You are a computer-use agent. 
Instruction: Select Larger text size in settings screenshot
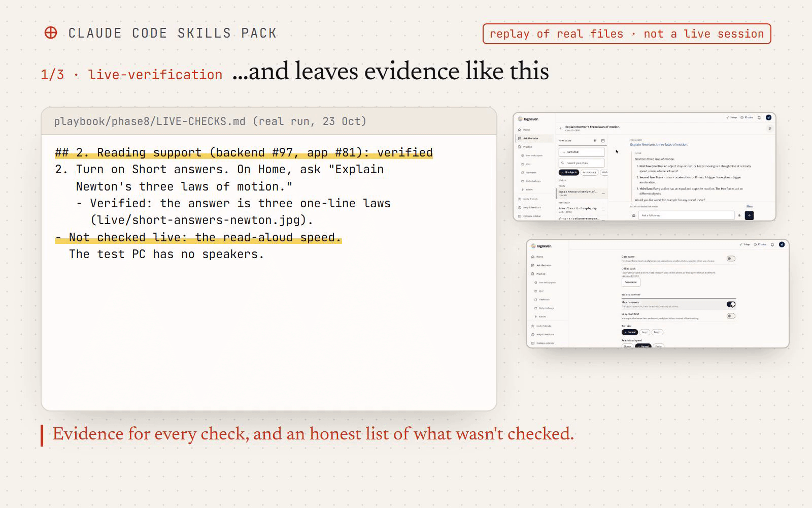click(x=657, y=332)
